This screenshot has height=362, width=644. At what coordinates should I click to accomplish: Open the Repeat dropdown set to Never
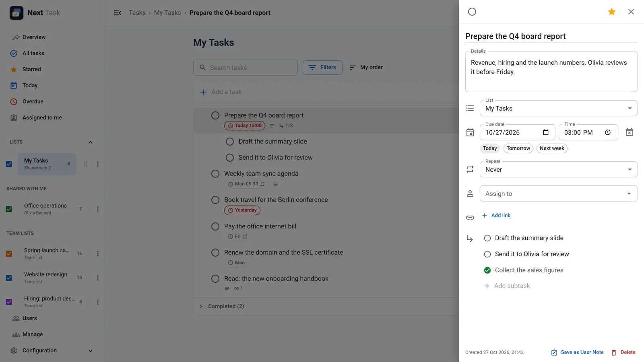[558, 169]
